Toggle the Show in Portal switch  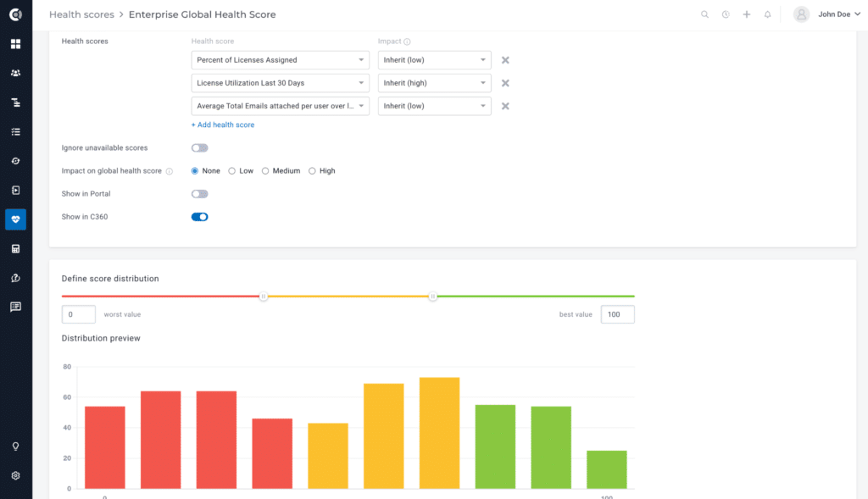[200, 194]
